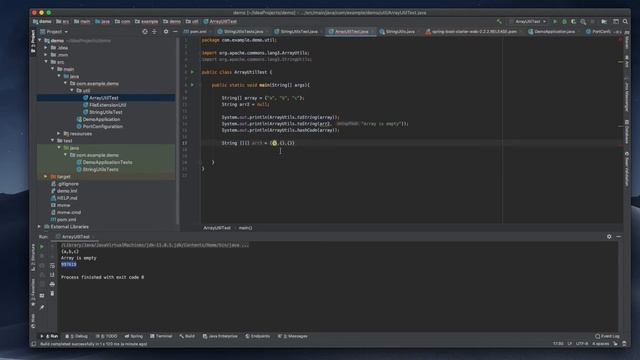Toggle soft-wrap icon in Run console
Viewport: 640px width, 360px height.
click(x=52, y=266)
